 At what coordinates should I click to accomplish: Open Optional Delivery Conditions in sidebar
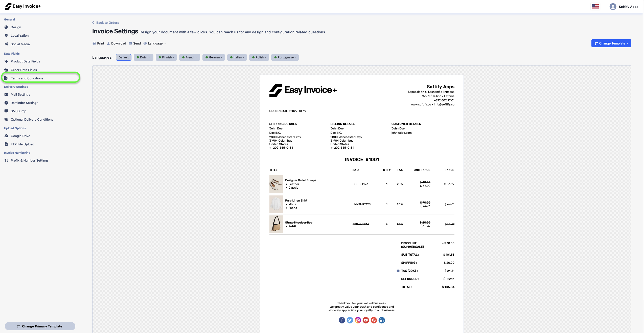pos(32,120)
